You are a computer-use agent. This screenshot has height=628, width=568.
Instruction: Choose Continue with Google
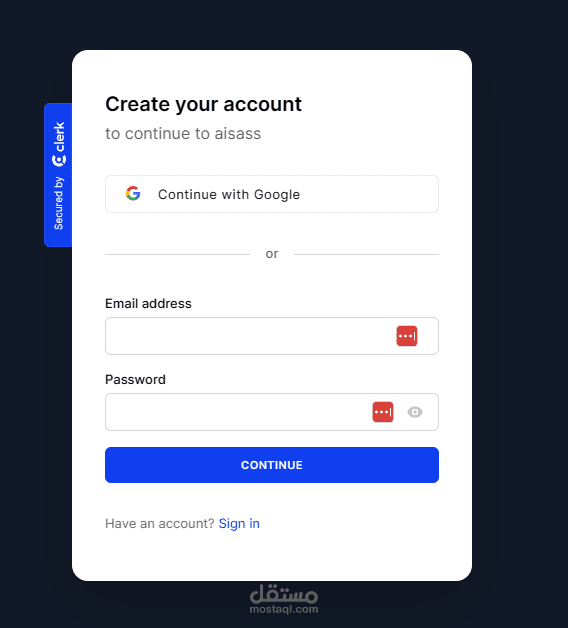[x=272, y=194]
